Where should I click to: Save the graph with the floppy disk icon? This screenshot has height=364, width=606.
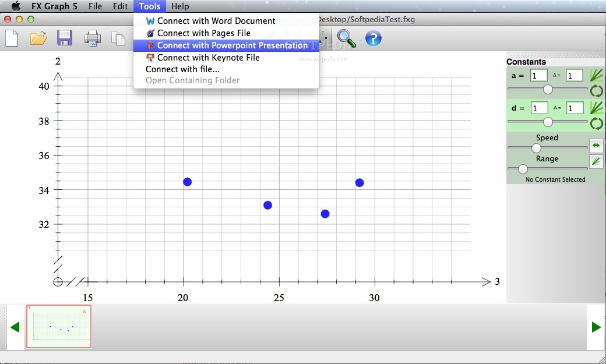point(65,38)
